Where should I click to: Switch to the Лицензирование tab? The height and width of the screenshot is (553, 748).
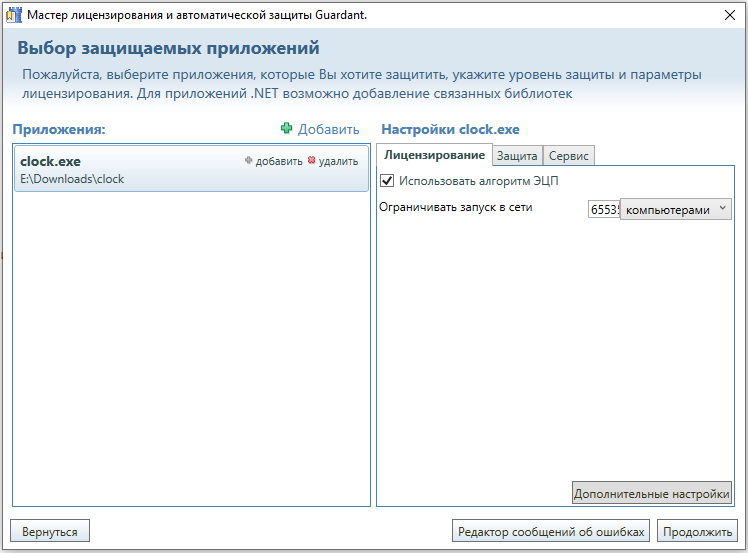click(x=435, y=155)
